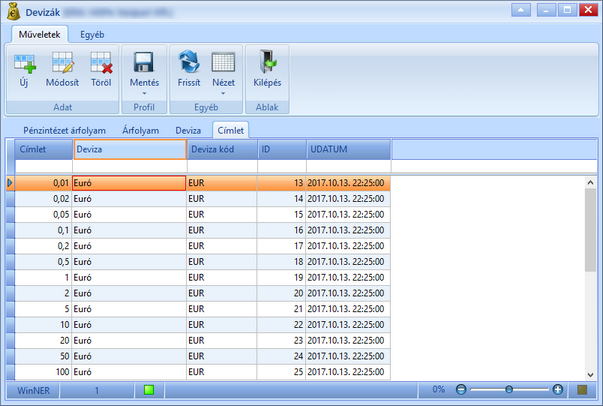Click the EUR cell in row ID 17
Image resolution: width=603 pixels, height=406 pixels.
tap(222, 246)
